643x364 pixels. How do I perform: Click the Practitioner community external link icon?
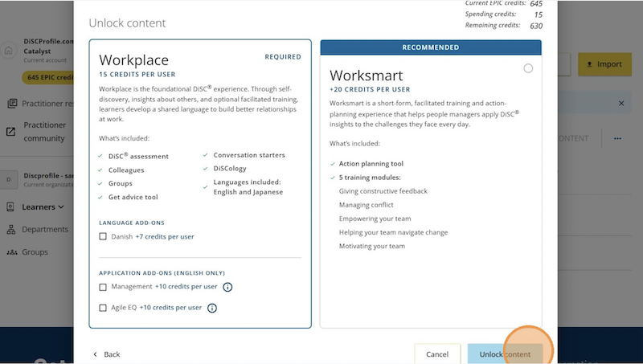(10, 132)
